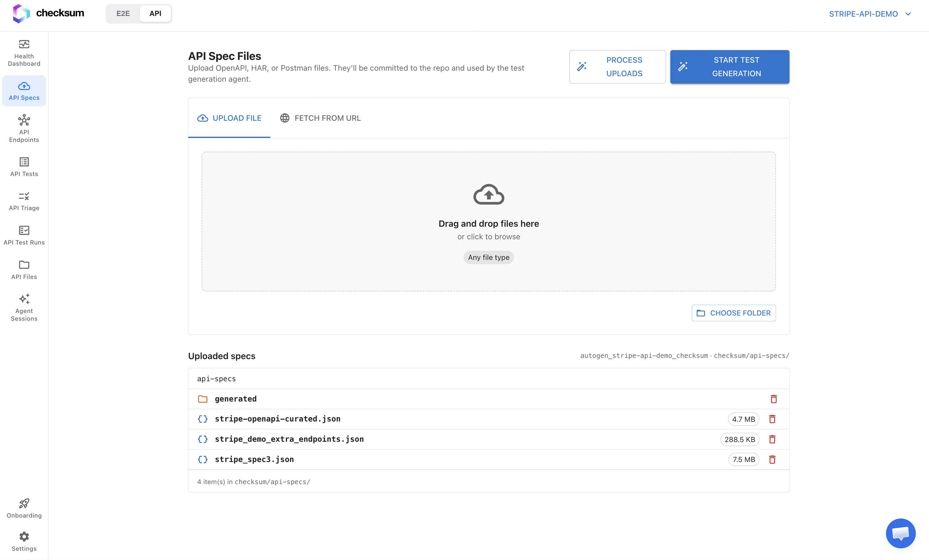Open Settings gear in the sidebar
The image size is (929, 560).
pyautogui.click(x=24, y=542)
